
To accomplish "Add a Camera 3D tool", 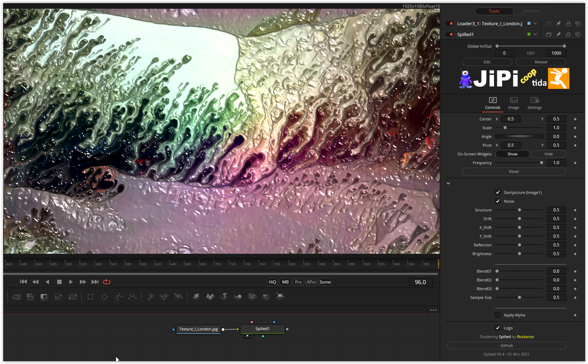I will [x=252, y=297].
